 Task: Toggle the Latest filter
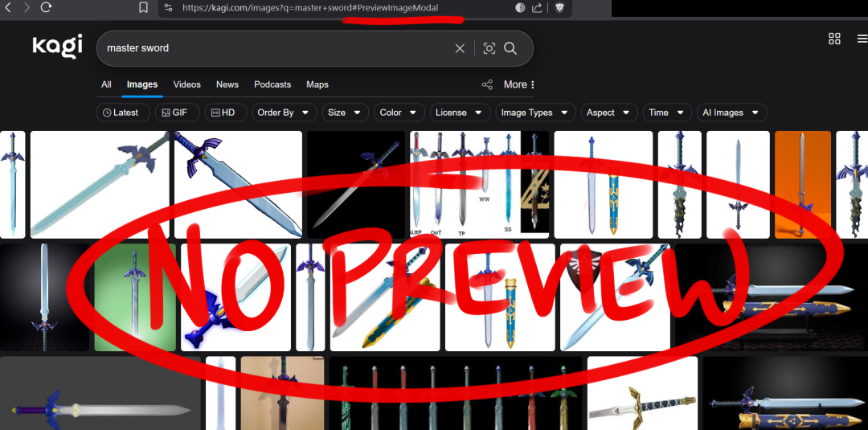121,113
